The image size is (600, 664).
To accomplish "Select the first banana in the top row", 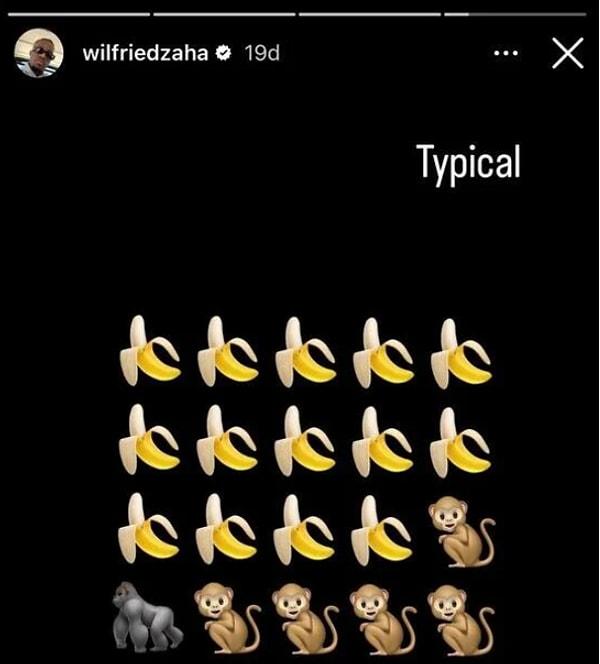I will (150, 351).
